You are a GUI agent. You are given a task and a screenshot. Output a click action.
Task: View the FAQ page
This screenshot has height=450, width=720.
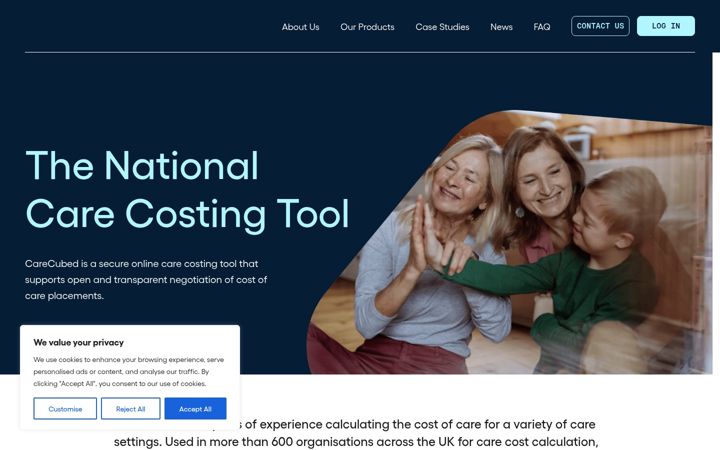[x=541, y=27]
